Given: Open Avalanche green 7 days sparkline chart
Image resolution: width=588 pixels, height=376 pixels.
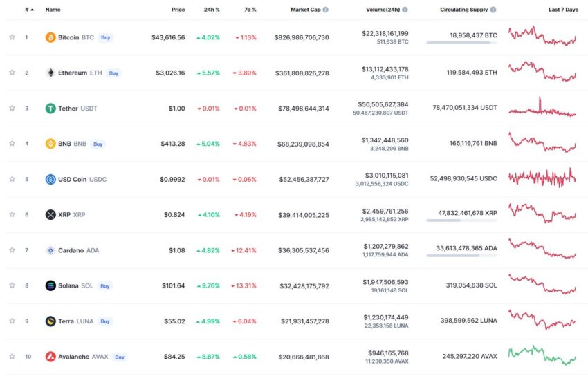Looking at the screenshot, I should coord(542,355).
